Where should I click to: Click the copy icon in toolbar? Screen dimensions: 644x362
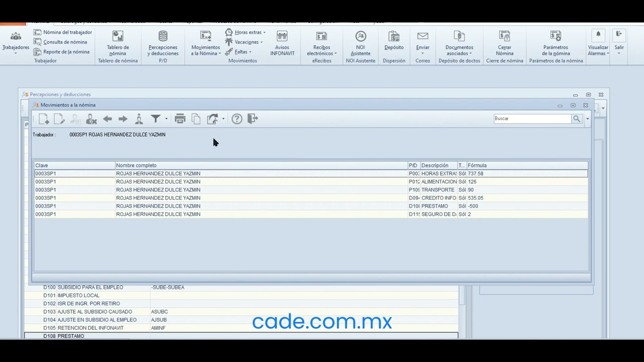(196, 119)
